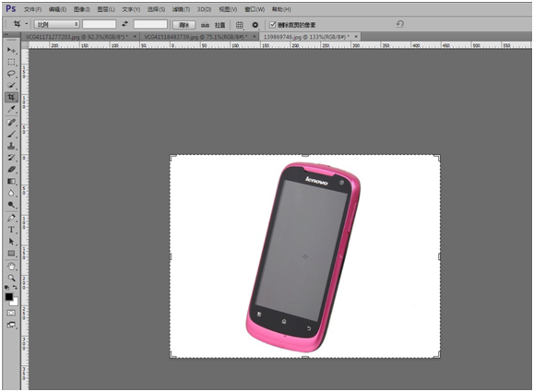This screenshot has width=534, height=392.
Task: Change the screen mode
Action: click(12, 325)
